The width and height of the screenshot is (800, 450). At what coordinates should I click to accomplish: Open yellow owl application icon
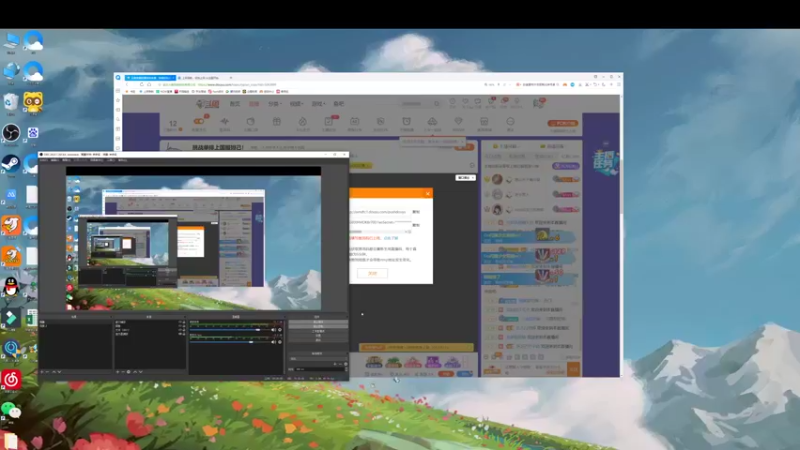tap(33, 103)
